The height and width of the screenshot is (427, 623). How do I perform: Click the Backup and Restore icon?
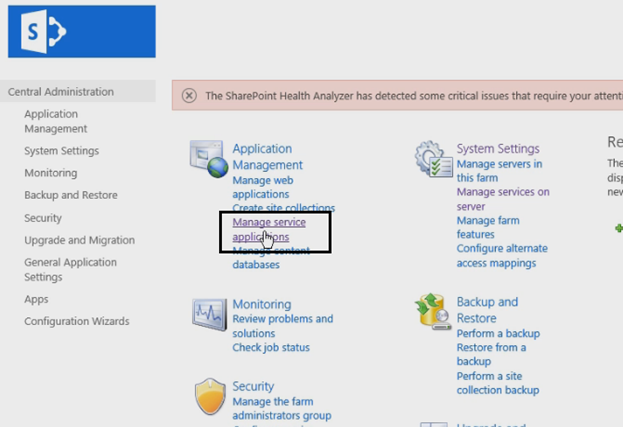[433, 312]
